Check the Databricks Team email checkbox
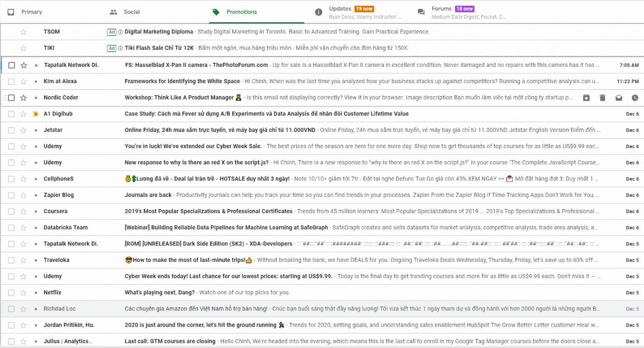The width and height of the screenshot is (644, 348). (x=11, y=228)
